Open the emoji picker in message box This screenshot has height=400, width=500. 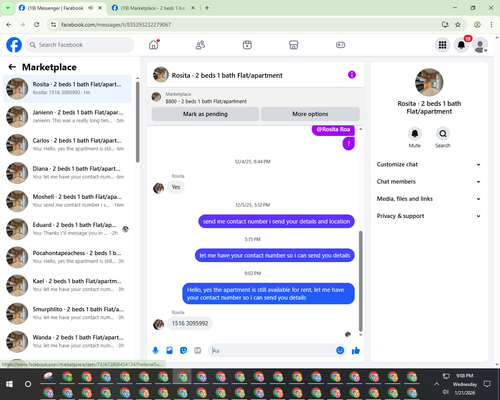340,350
